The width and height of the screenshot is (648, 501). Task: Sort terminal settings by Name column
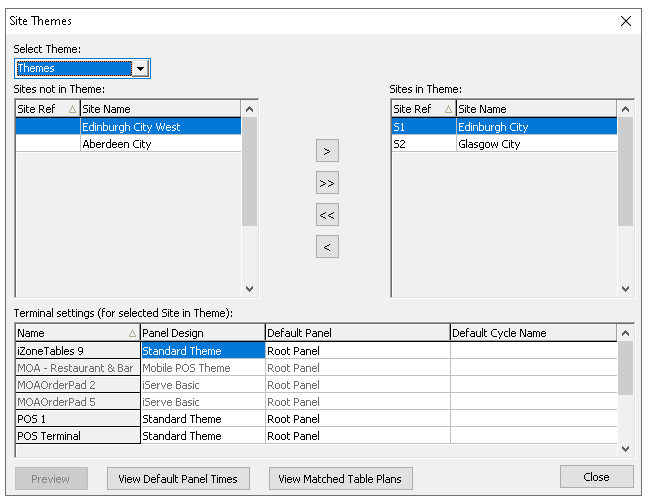[77, 333]
